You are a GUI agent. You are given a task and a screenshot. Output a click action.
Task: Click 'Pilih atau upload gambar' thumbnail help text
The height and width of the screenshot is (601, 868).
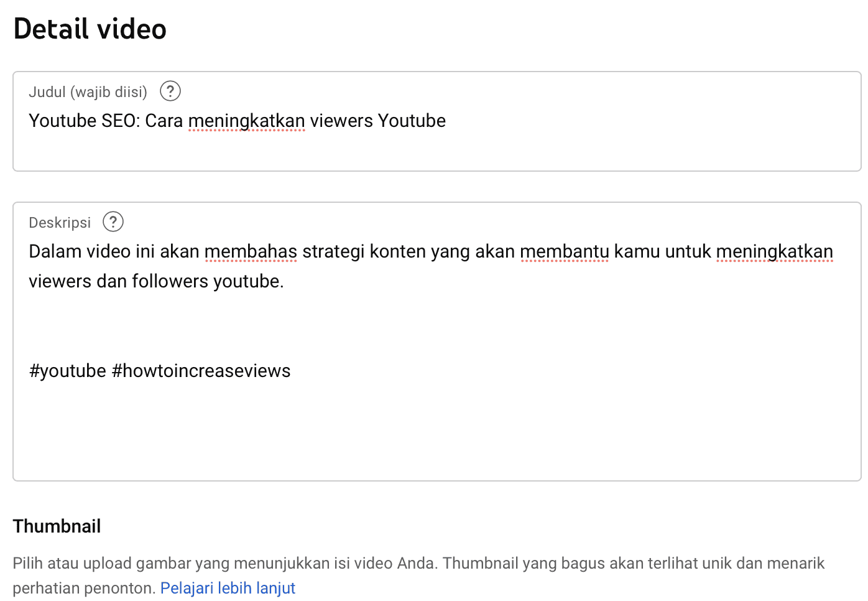418,575
